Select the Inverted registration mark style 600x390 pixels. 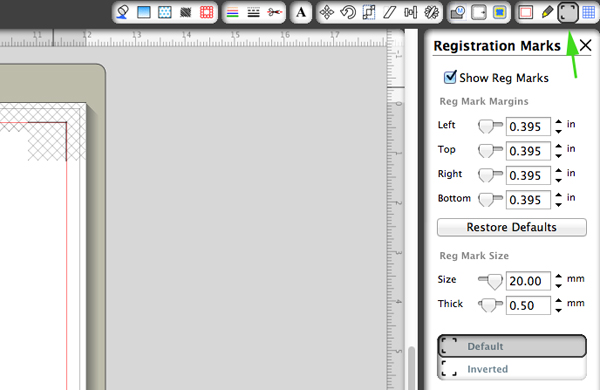click(512, 369)
